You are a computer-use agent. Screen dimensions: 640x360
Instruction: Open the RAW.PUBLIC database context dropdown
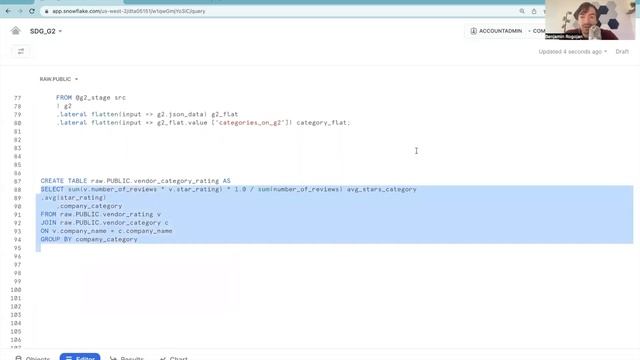[59, 79]
